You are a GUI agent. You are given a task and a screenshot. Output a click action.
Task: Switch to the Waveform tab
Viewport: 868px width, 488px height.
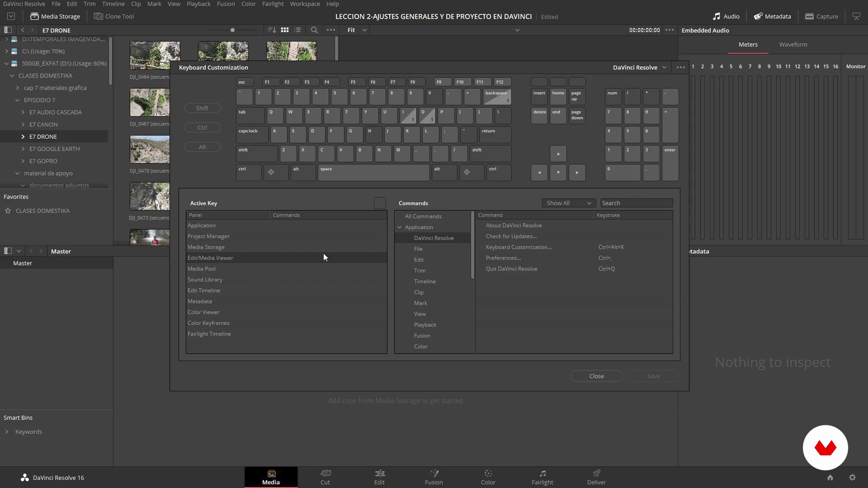point(793,44)
